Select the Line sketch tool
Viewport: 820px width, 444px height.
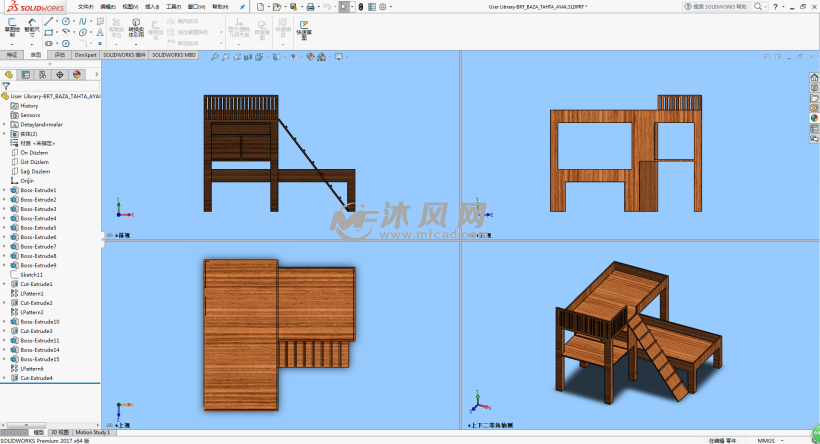pyautogui.click(x=51, y=20)
